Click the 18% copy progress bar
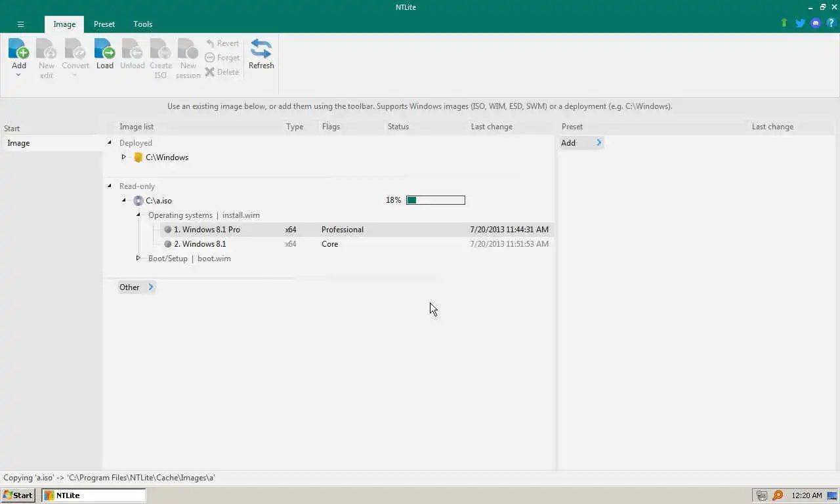 click(x=436, y=200)
